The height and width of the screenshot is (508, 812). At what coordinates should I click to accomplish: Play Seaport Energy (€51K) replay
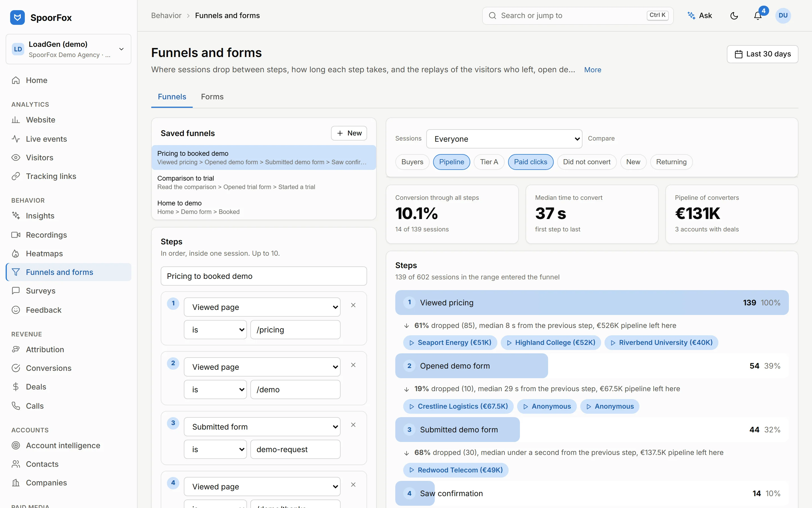(x=450, y=342)
